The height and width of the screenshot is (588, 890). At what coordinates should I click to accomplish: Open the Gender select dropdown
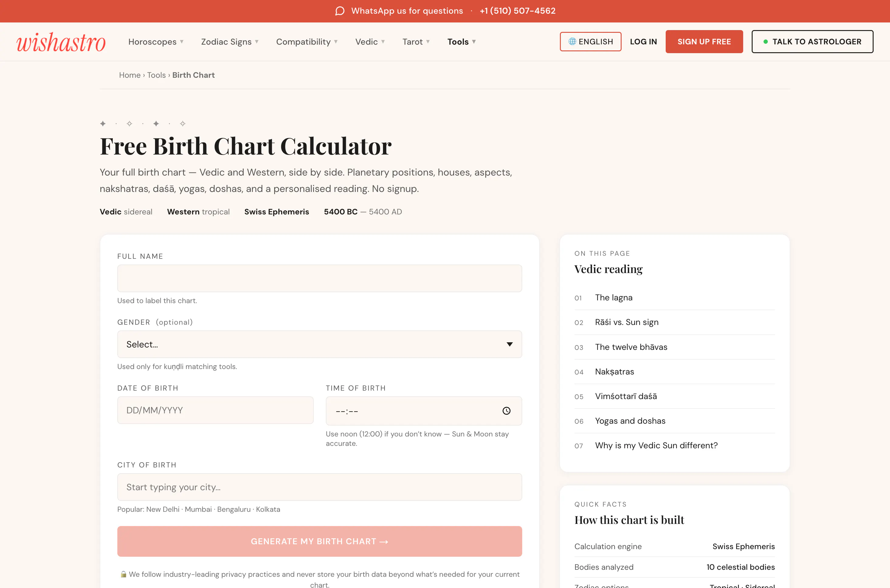319,344
